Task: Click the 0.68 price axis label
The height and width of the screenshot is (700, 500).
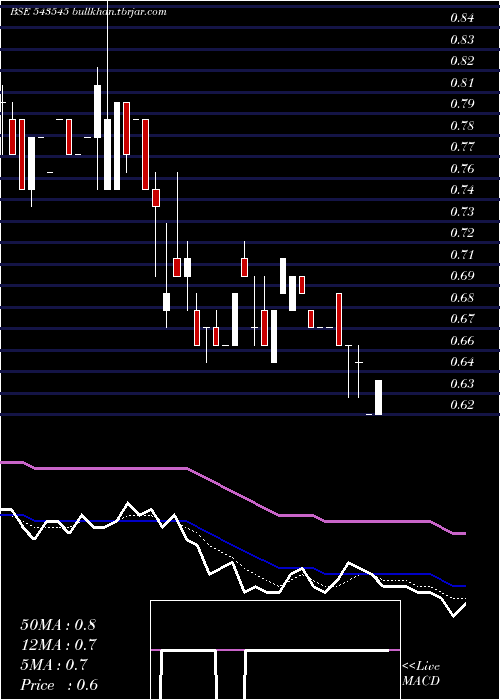Action: tap(462, 297)
